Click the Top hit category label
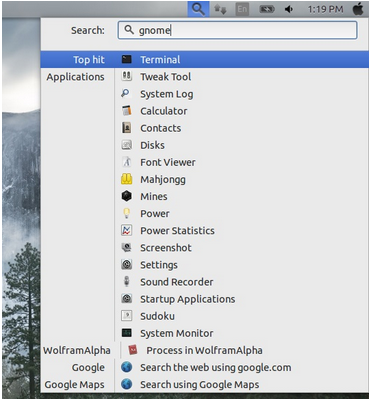The image size is (371, 399). 89,60
